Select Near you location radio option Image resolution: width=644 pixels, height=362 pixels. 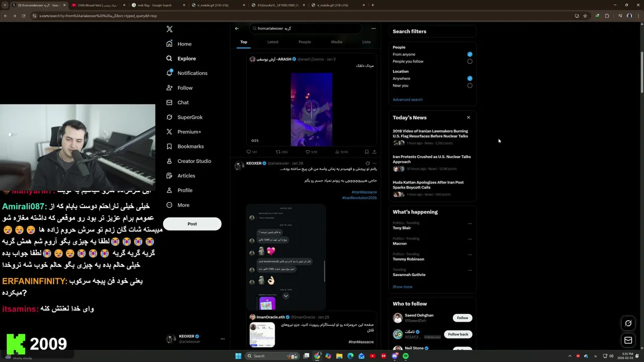pyautogui.click(x=470, y=85)
